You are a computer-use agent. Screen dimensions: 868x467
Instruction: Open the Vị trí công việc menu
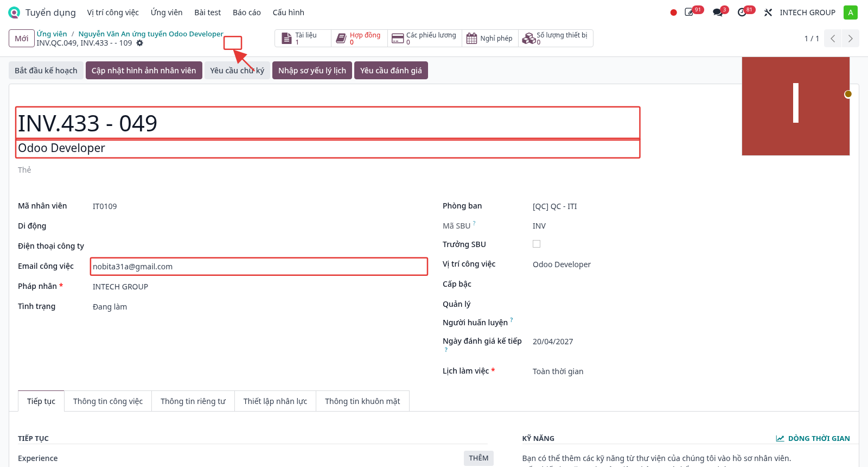pos(113,12)
